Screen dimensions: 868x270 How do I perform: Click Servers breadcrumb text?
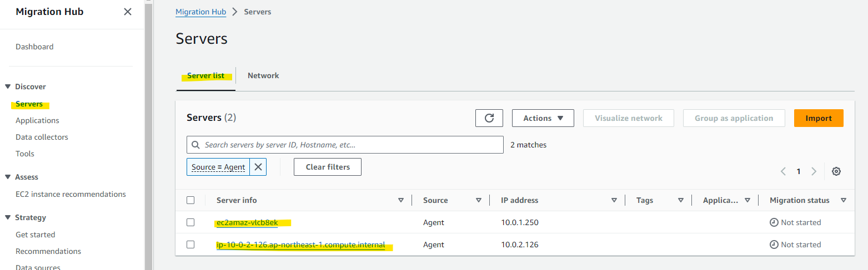[x=258, y=12]
